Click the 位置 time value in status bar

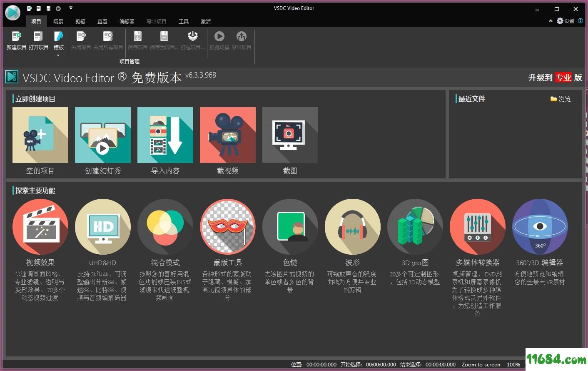click(321, 364)
